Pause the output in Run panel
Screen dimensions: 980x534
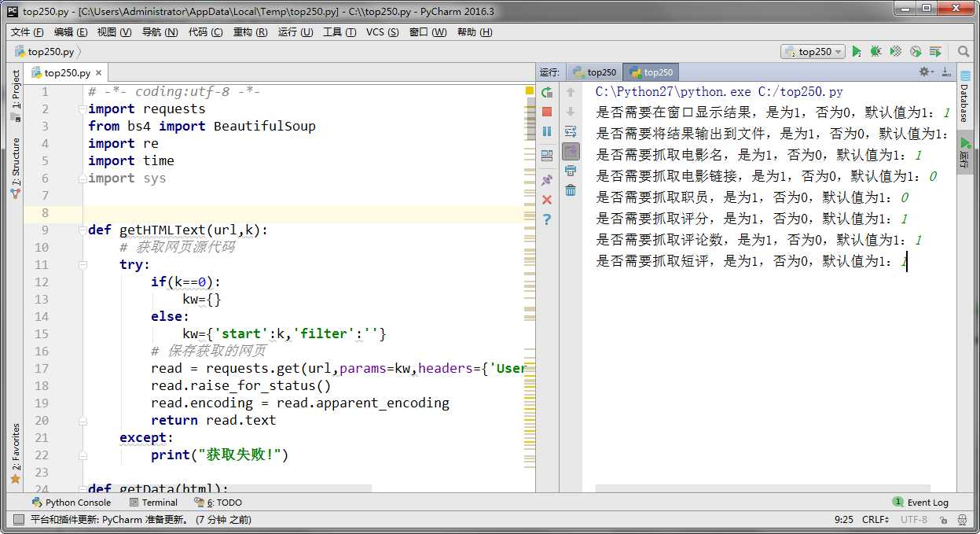(547, 131)
